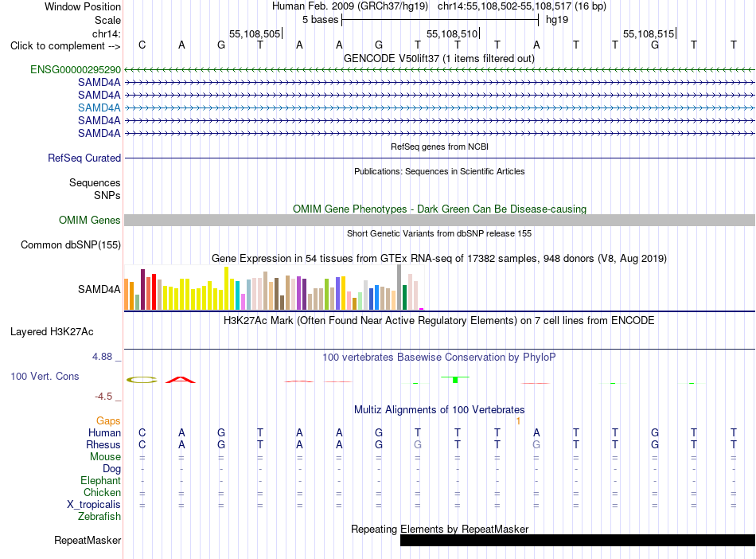Click the GENCODE V50lift37 track title
Image resolution: width=756 pixels, height=559 pixels.
point(439,59)
